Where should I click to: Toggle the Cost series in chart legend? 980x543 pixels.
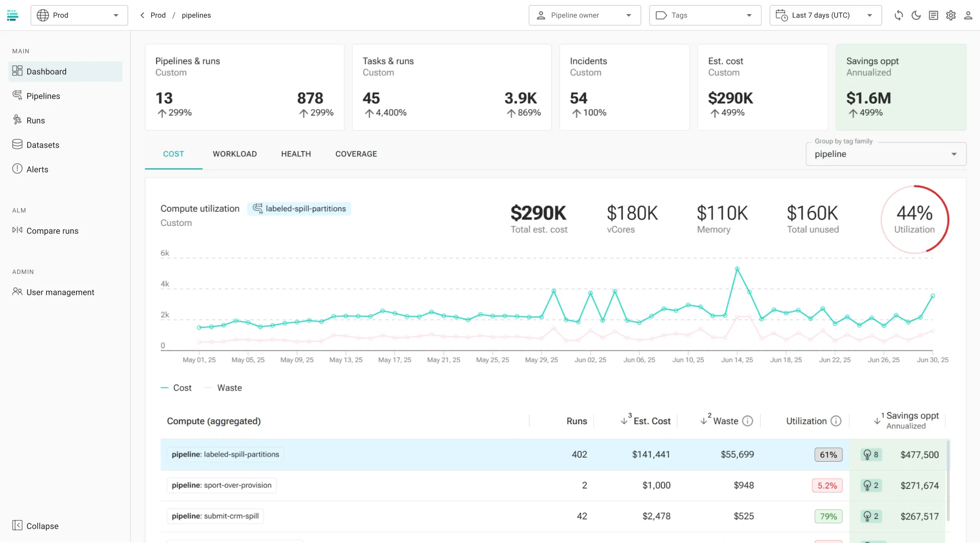tap(176, 388)
